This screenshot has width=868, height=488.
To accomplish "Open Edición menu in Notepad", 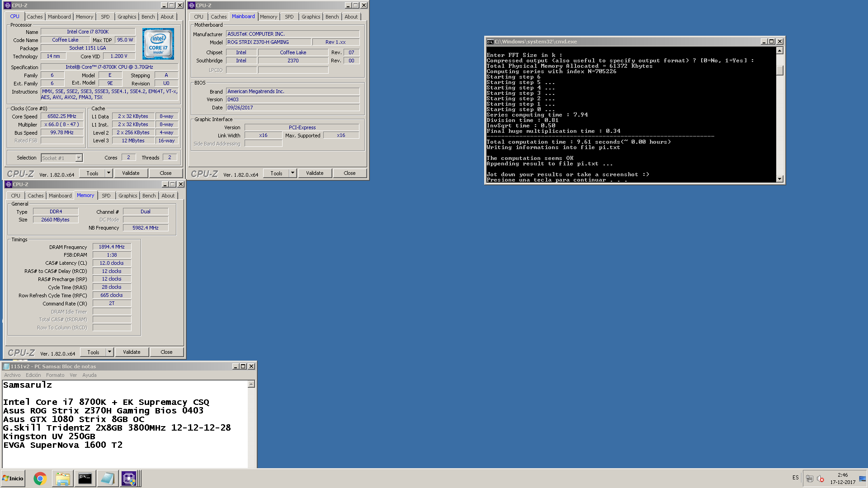I will [x=33, y=375].
